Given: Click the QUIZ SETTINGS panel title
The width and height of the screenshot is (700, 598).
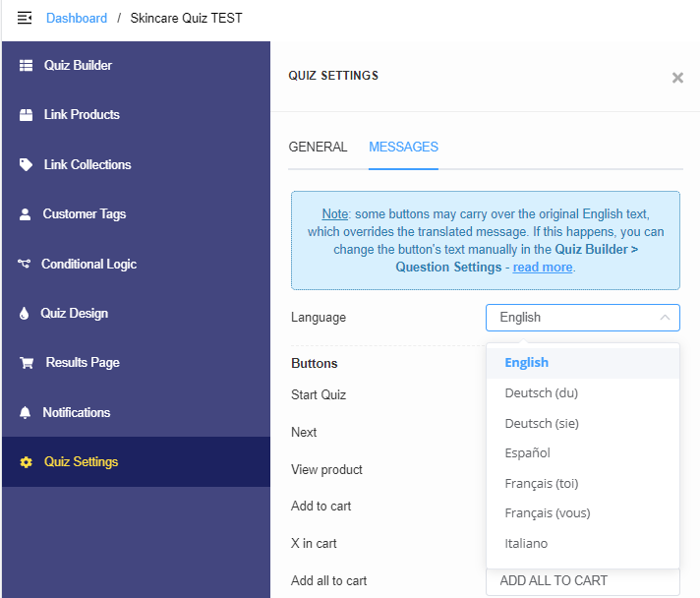Looking at the screenshot, I should tap(333, 76).
